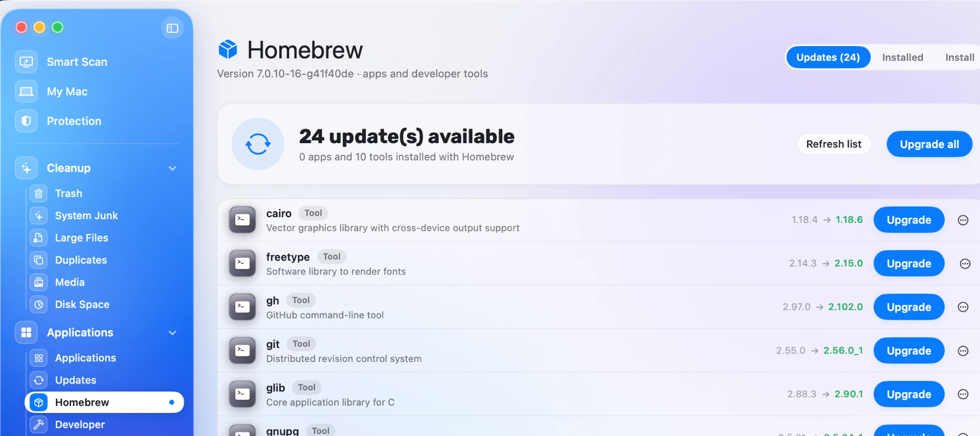The height and width of the screenshot is (436, 980).
Task: Select Homebrew in the sidebar
Action: click(104, 402)
